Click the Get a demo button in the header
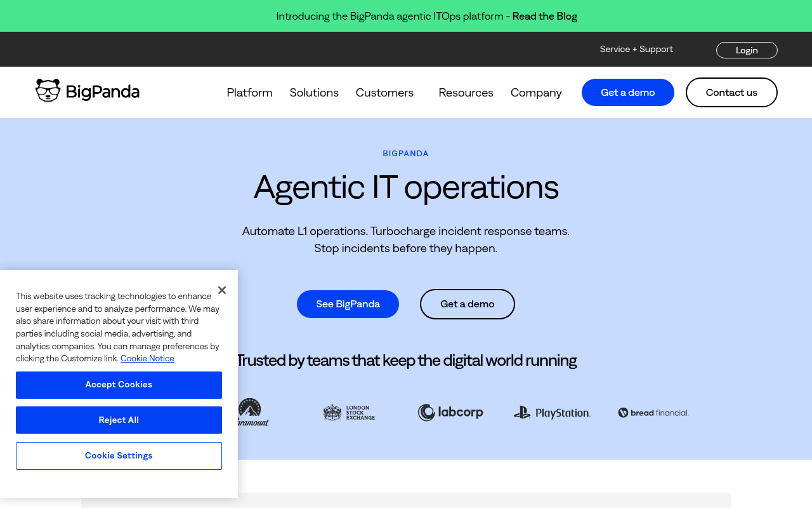Screen dimensions: 812x508 pyautogui.click(x=627, y=92)
